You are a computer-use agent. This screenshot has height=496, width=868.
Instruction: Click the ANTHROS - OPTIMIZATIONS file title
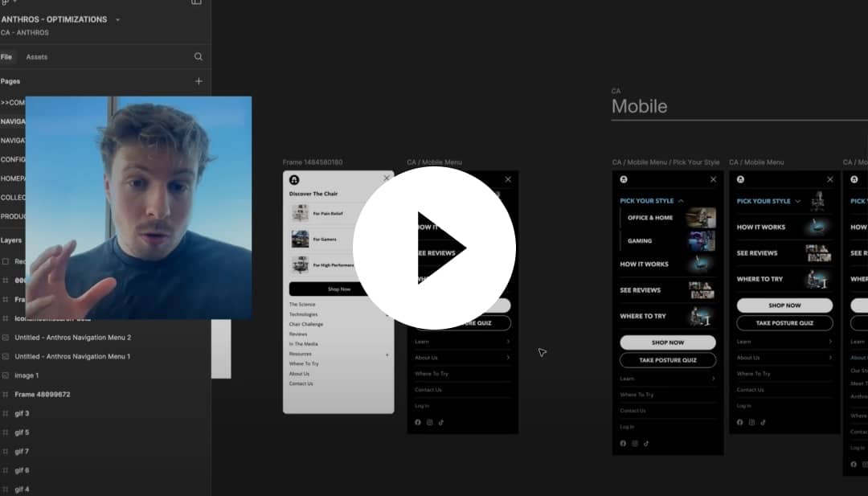coord(54,19)
